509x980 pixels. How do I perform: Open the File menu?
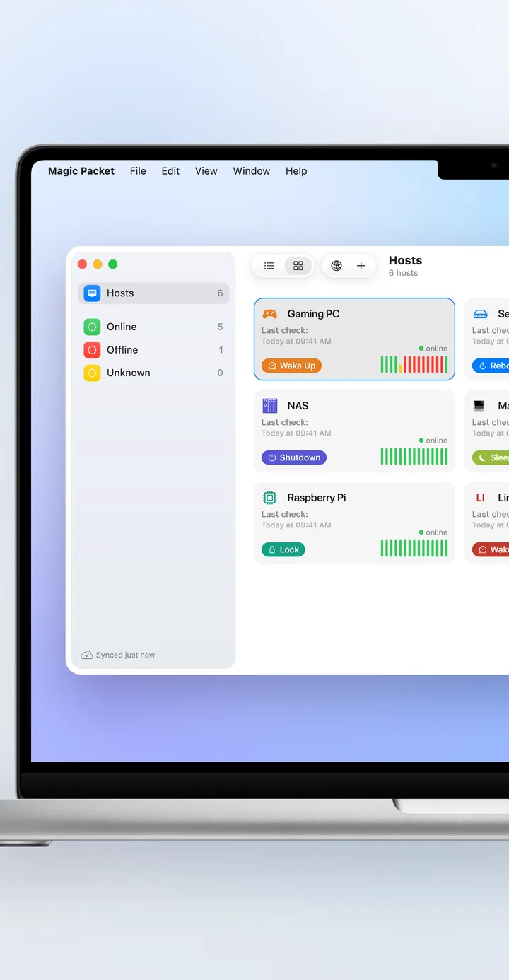(138, 171)
